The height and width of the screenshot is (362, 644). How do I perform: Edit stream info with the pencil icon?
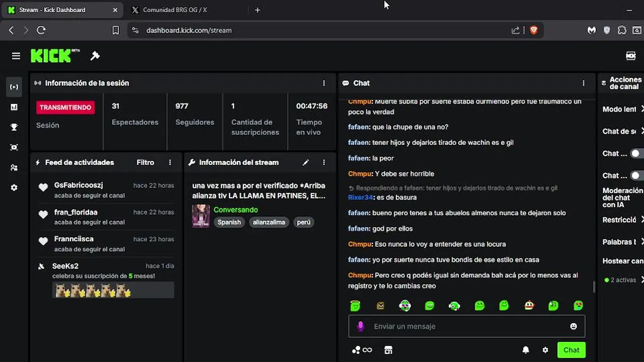pyautogui.click(x=306, y=162)
